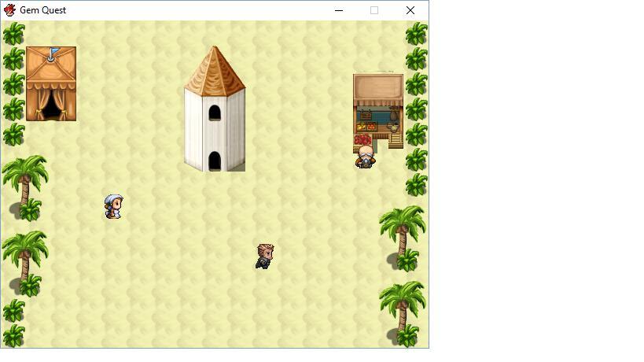The image size is (644, 362).
Task: Click the white tower's lower doorway
Action: tap(215, 161)
